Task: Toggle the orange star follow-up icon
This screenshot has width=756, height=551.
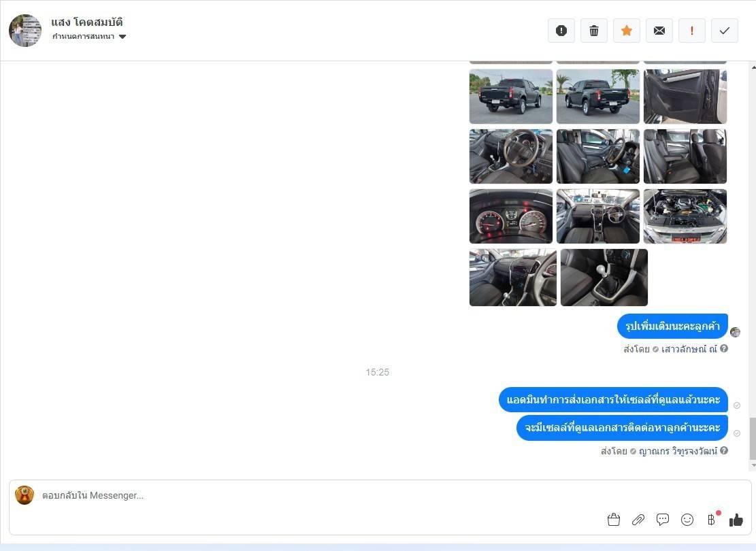Action: pos(627,31)
